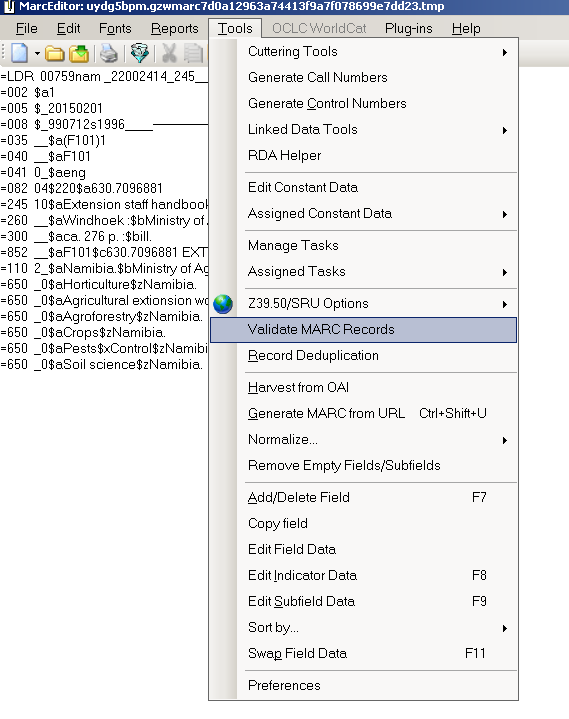Open the File menu
569x719 pixels.
point(27,28)
